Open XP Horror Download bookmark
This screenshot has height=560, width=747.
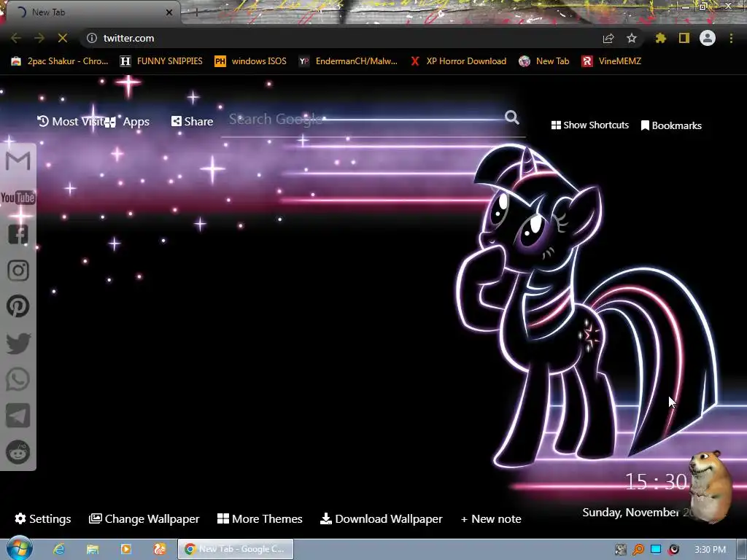[x=458, y=61]
